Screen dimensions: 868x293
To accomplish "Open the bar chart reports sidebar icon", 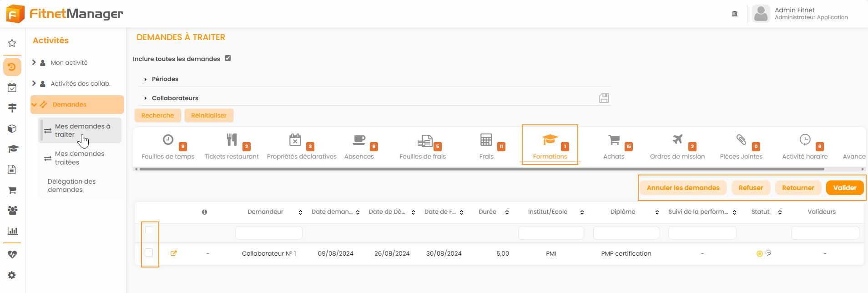I will click(x=12, y=231).
